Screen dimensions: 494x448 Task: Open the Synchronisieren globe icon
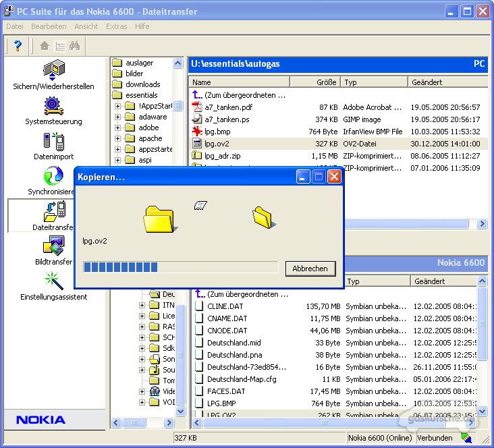[x=53, y=176]
